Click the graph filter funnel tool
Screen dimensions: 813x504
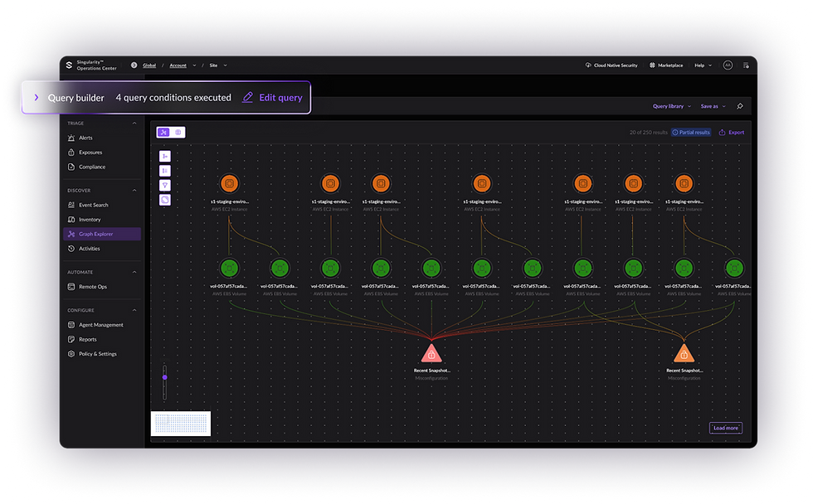165,185
